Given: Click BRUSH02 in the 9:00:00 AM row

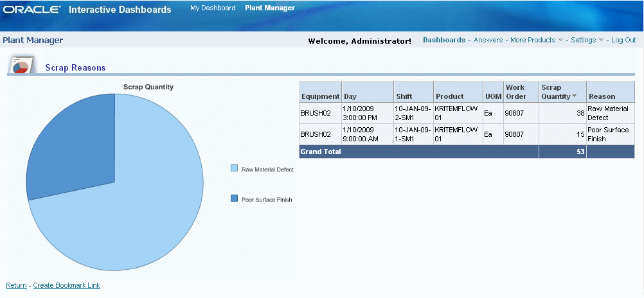Looking at the screenshot, I should 316,134.
